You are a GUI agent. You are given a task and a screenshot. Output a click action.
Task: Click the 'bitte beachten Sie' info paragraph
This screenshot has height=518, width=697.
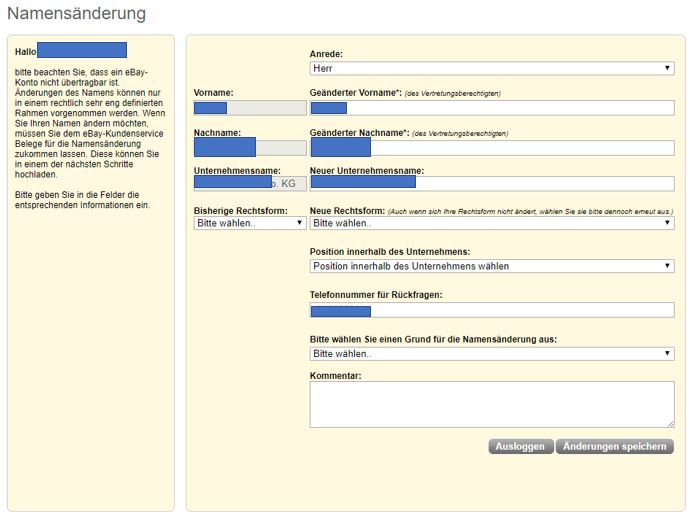89,123
